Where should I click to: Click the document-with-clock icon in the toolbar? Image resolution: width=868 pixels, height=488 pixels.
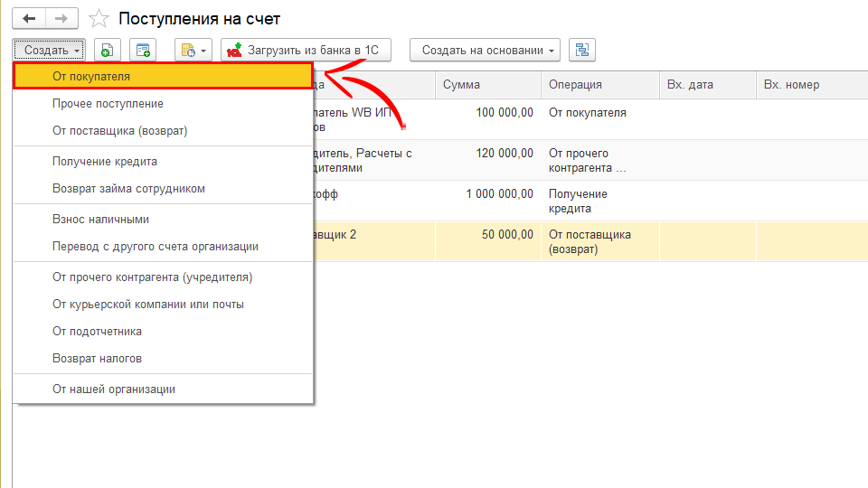coord(193,51)
